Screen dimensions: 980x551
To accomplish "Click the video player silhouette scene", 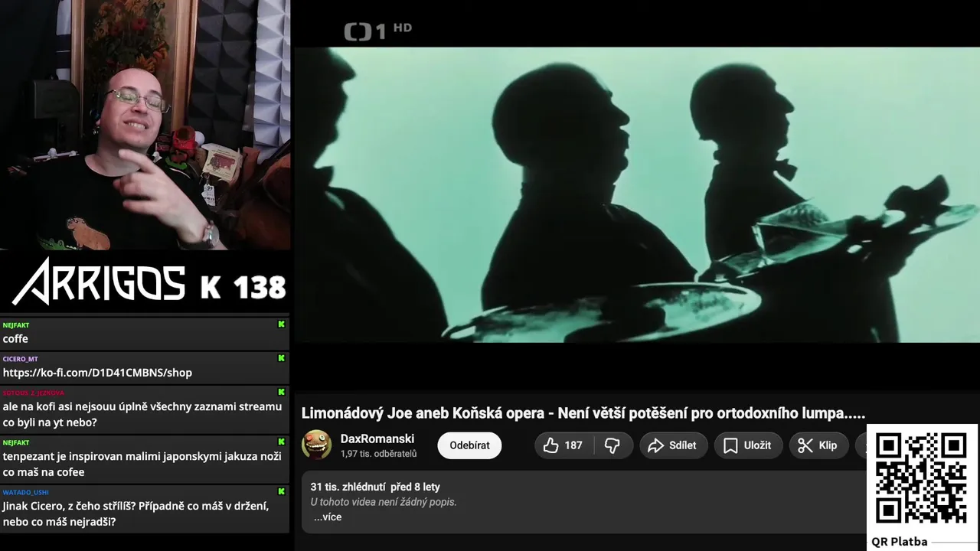I will [x=637, y=194].
